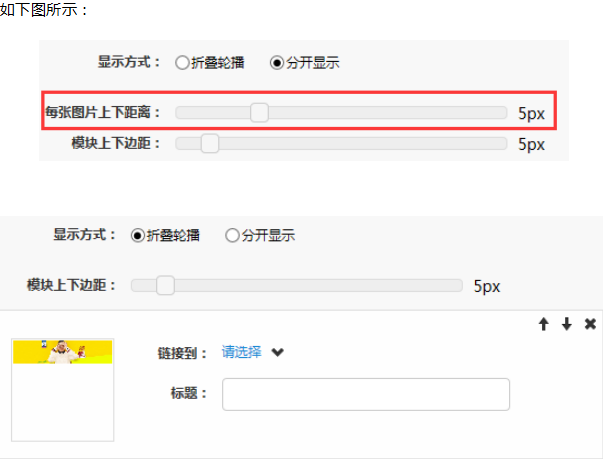Click the 显示方式 label in the top panel

pos(129,62)
